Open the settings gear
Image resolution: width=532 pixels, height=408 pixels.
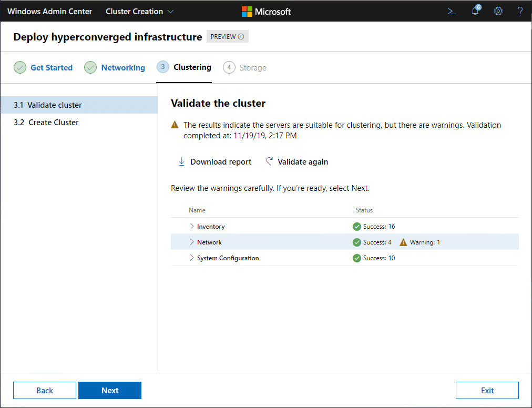pos(498,11)
